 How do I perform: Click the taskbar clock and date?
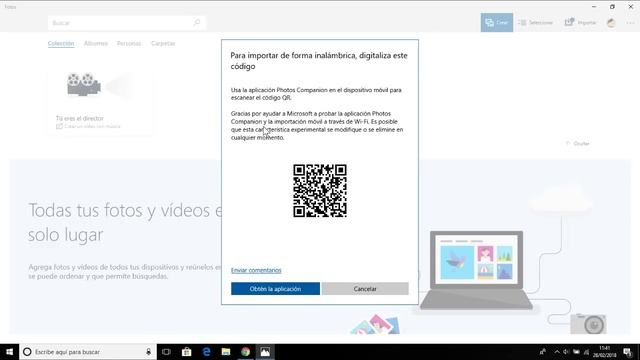pyautogui.click(x=604, y=351)
